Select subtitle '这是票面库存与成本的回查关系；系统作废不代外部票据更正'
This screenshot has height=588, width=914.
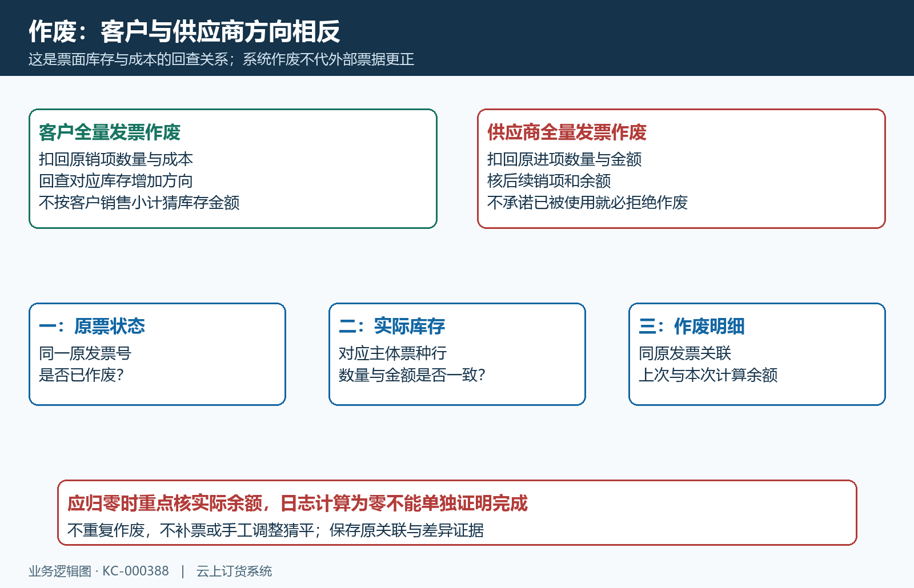221,59
